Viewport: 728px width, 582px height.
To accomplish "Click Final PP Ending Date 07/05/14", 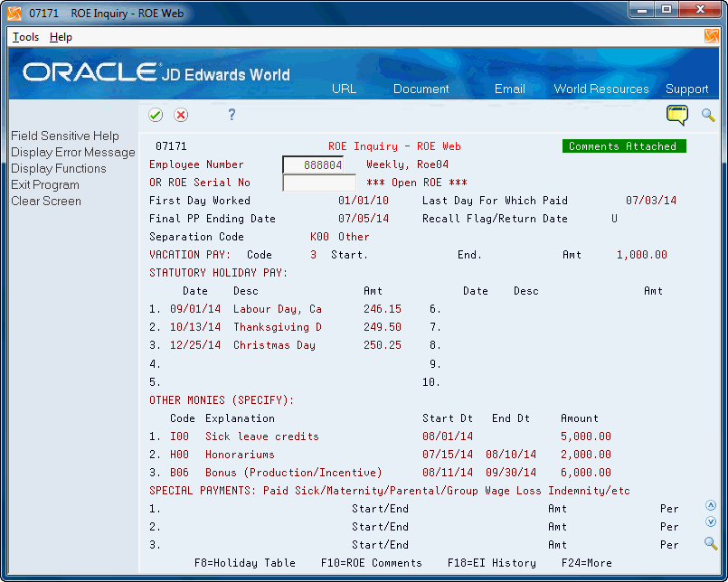I will click(x=364, y=219).
